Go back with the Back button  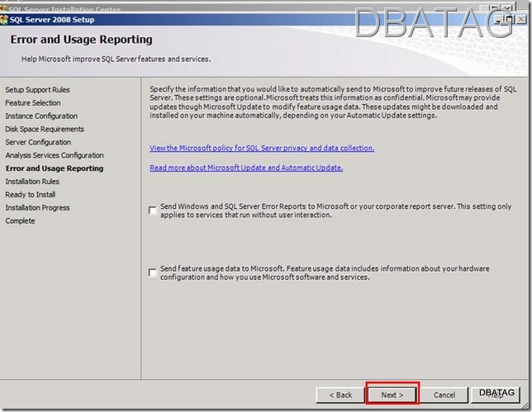340,395
